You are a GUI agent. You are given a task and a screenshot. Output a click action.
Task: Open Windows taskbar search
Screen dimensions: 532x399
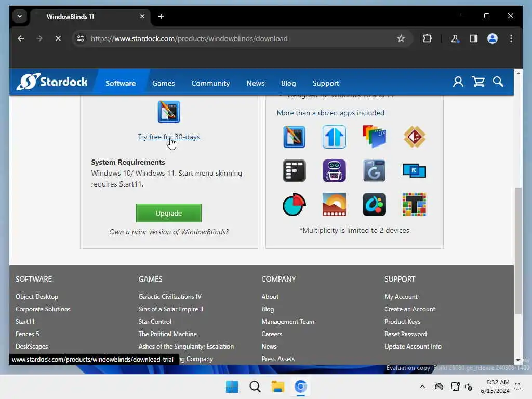point(255,387)
